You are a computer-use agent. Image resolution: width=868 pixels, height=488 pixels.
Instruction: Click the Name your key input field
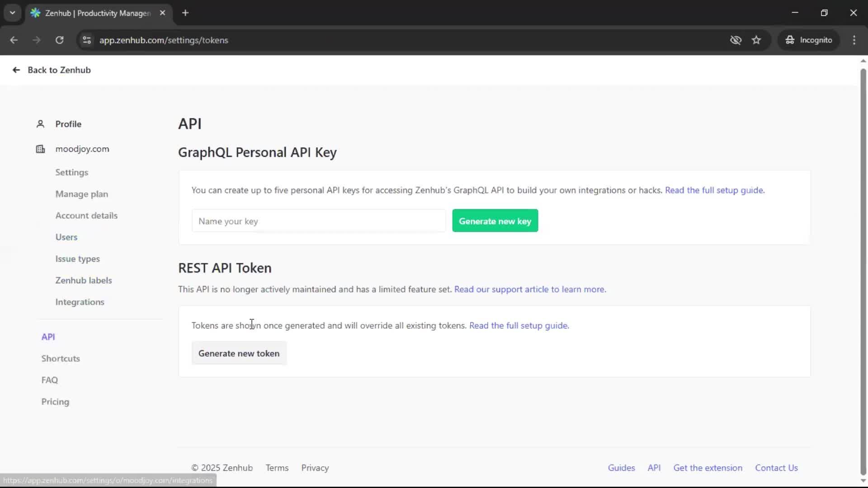318,221
